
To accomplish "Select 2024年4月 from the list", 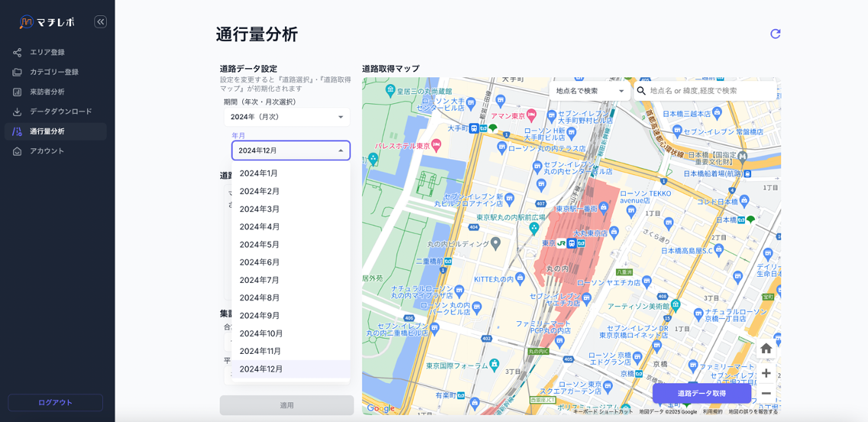I will (291, 226).
